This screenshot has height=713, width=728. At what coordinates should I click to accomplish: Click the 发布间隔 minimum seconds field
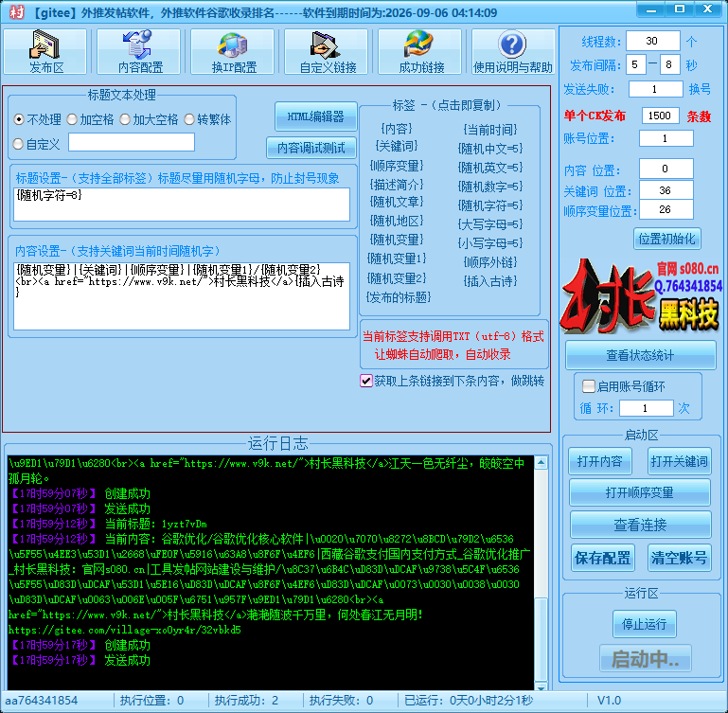(635, 64)
